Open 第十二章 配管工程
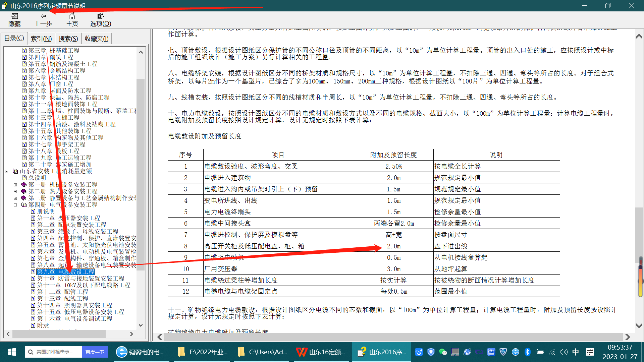The height and width of the screenshot is (362, 644). click(x=62, y=292)
